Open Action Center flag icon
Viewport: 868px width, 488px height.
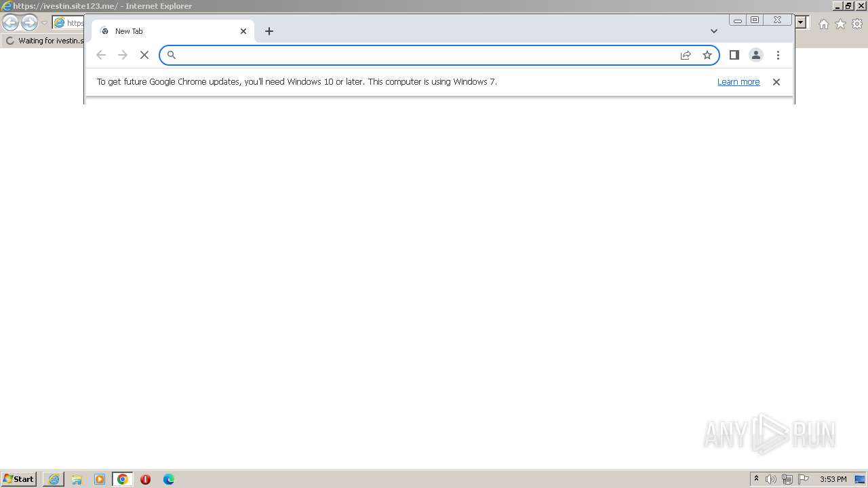[x=804, y=479]
